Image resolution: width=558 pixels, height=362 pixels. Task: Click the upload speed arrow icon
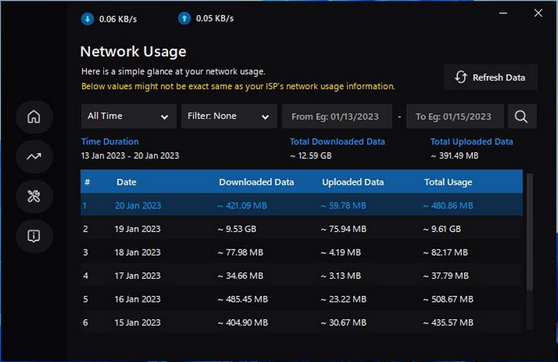pos(184,18)
